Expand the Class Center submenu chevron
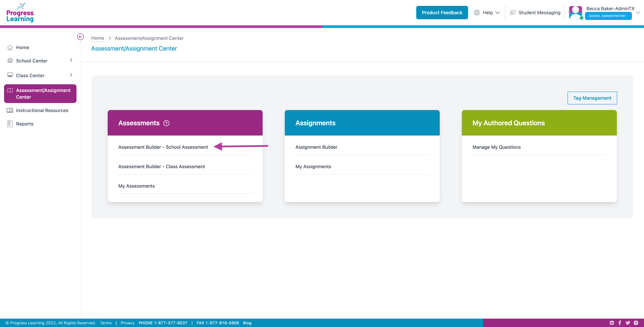Viewport: 644px width, 327px height. click(x=71, y=75)
